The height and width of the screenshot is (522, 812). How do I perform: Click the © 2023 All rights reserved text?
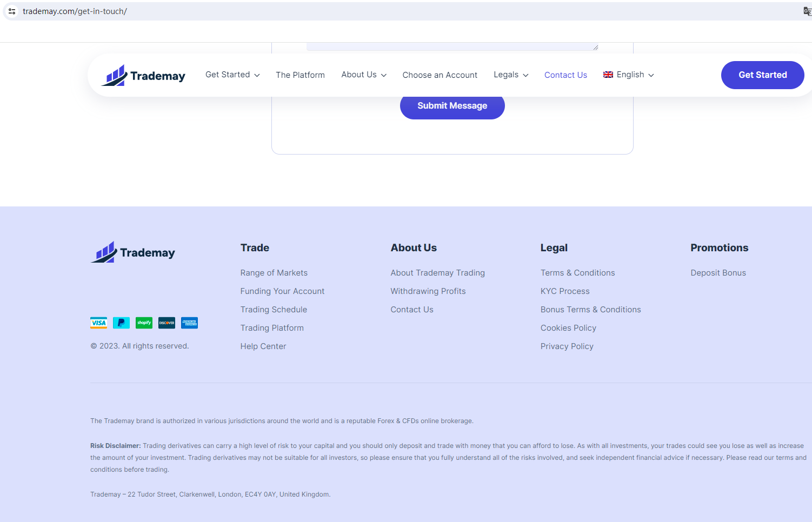139,346
